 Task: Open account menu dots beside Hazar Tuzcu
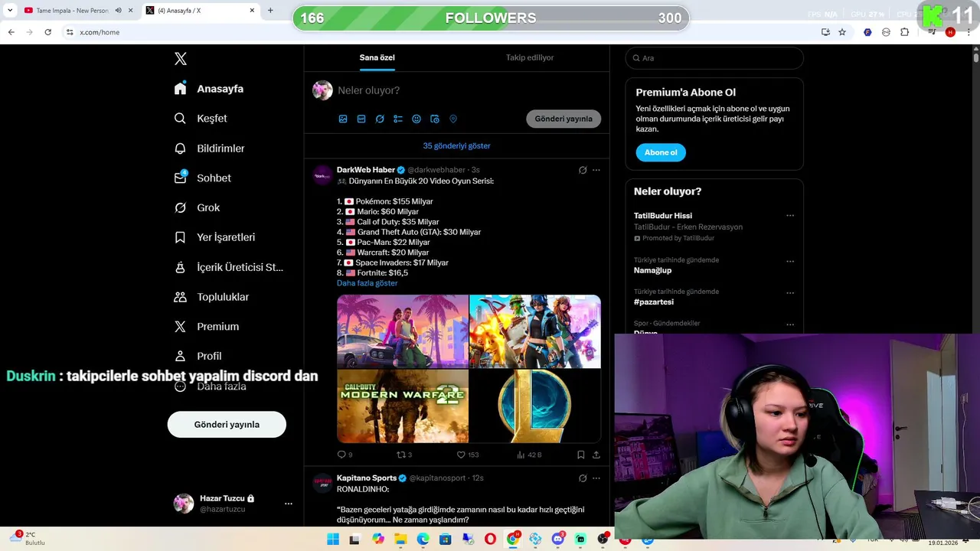coord(289,504)
